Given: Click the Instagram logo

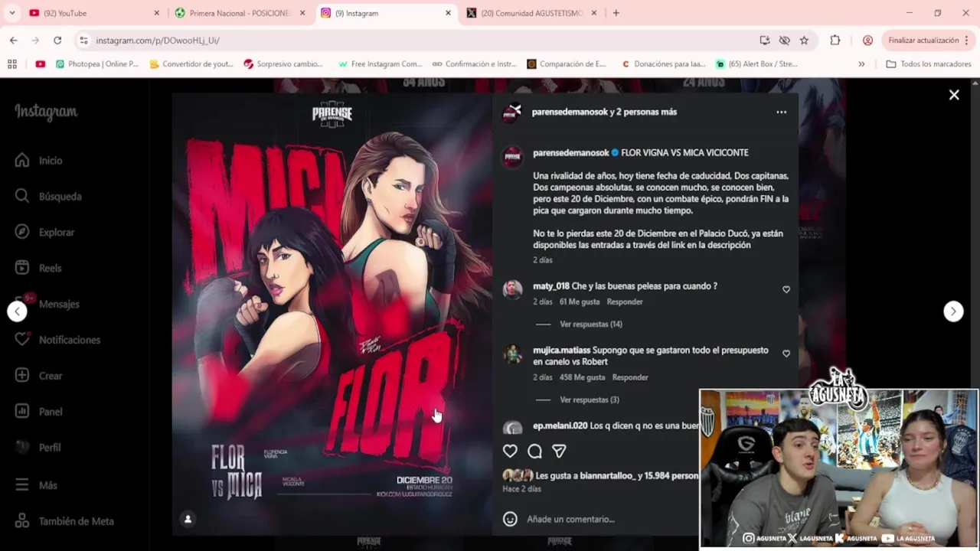Looking at the screenshot, I should tap(46, 112).
